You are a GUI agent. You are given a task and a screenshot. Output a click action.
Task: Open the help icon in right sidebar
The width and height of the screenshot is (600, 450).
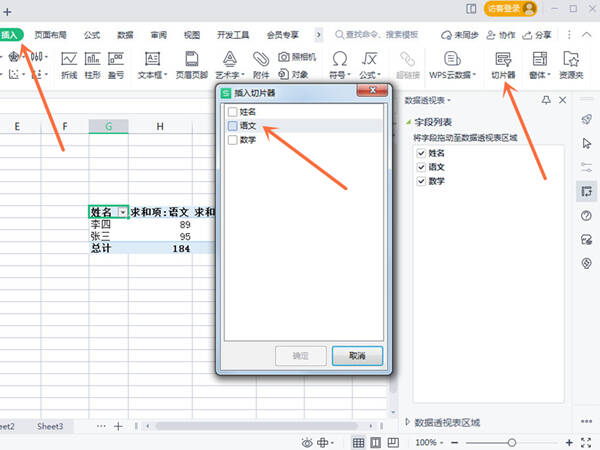click(586, 215)
